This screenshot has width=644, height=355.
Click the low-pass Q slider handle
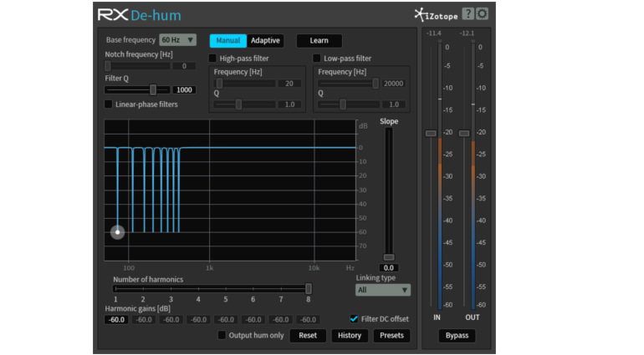pyautogui.click(x=343, y=104)
